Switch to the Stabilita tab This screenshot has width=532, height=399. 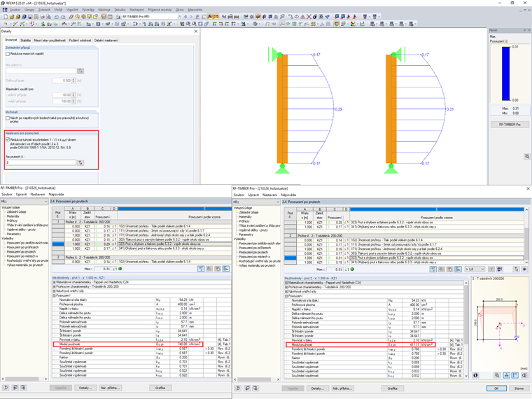(25, 41)
